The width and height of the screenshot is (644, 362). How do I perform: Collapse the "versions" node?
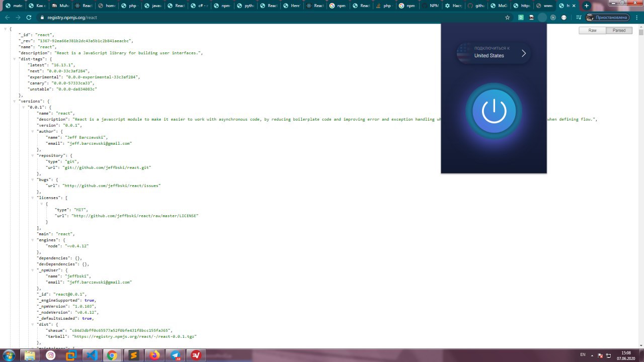[x=14, y=102]
